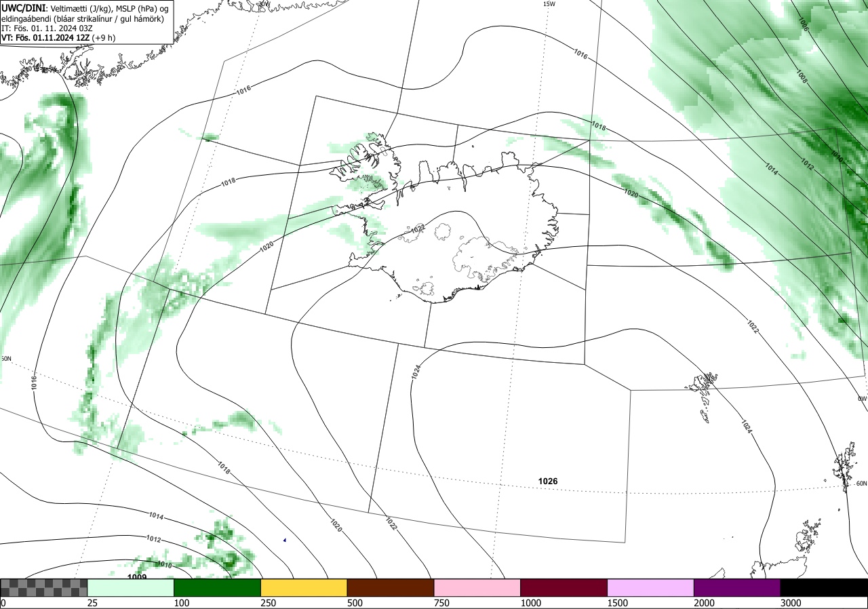Pick the pink 750–1000 legend swatch

click(x=477, y=587)
